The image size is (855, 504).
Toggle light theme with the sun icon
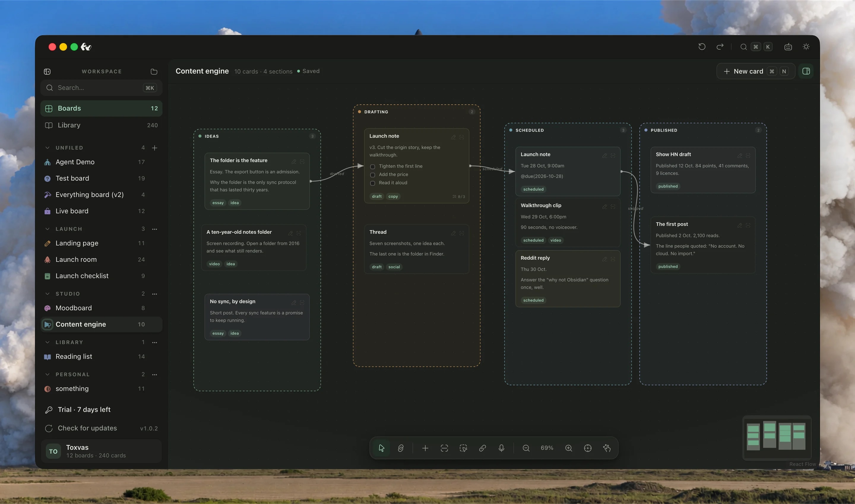[806, 47]
